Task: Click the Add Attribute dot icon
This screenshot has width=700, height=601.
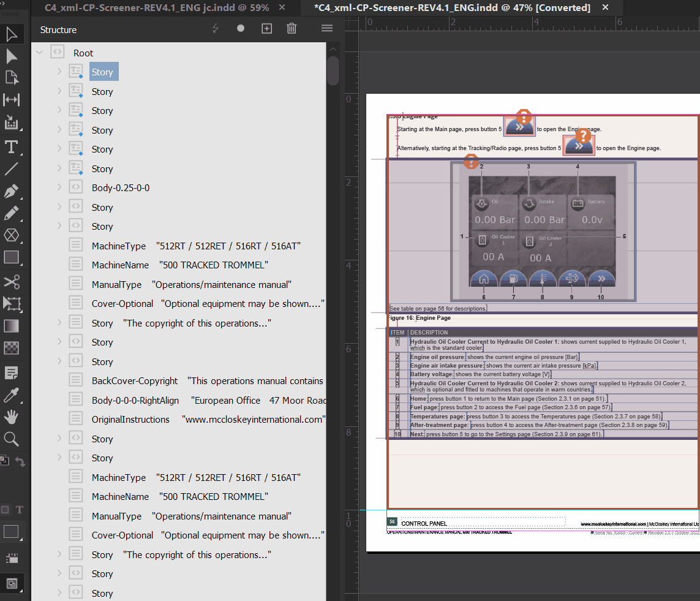Action: (x=241, y=29)
